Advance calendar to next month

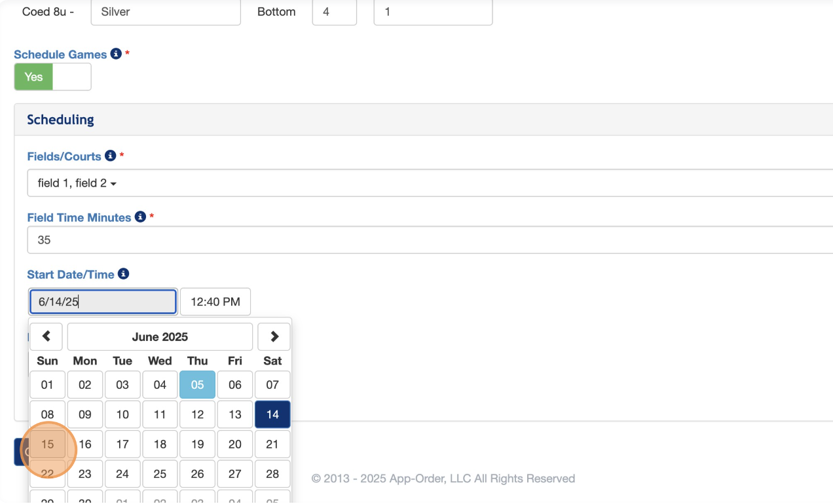pos(274,336)
